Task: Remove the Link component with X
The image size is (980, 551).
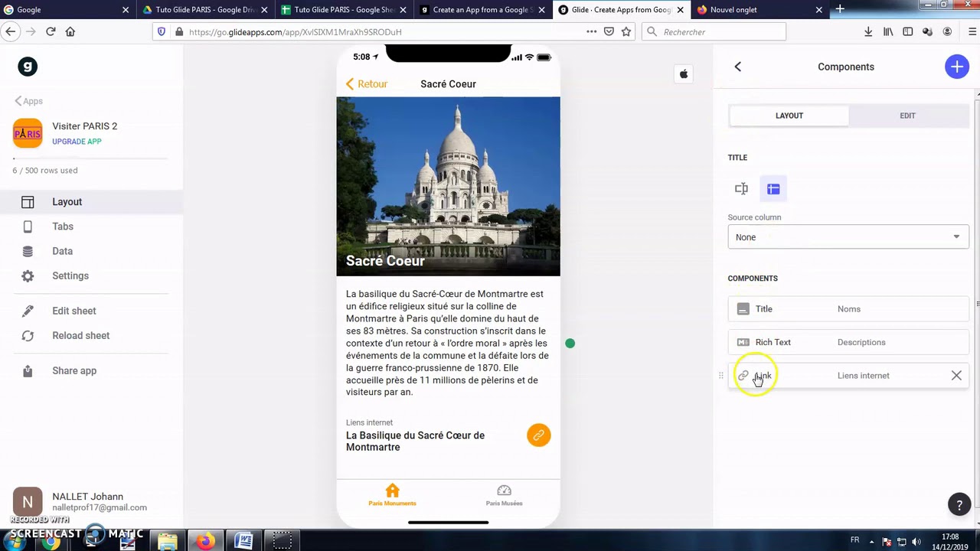Action: [956, 376]
